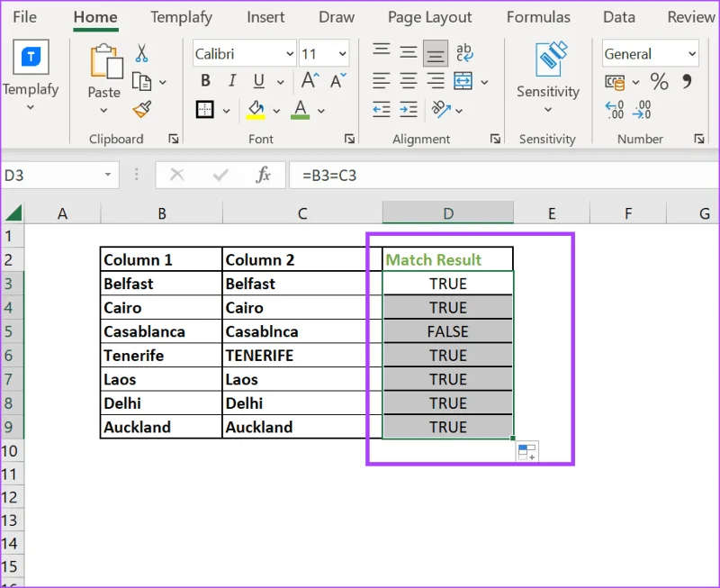720x588 pixels.
Task: Switch to the Formulas tab
Action: 538,17
